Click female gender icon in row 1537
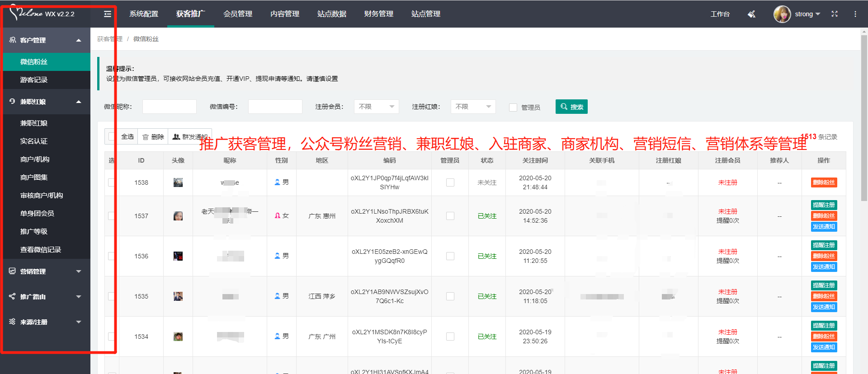Image resolution: width=868 pixels, height=374 pixels. [278, 215]
